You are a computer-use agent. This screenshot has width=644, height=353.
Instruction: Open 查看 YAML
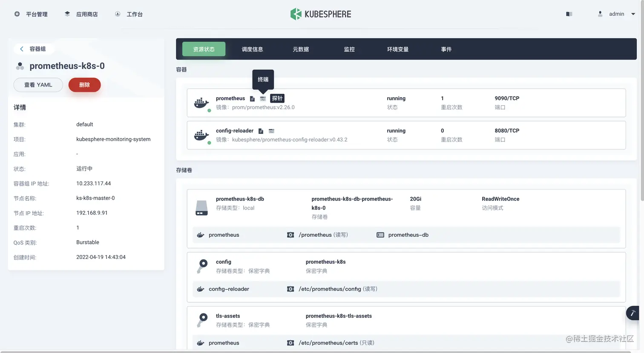pos(38,85)
